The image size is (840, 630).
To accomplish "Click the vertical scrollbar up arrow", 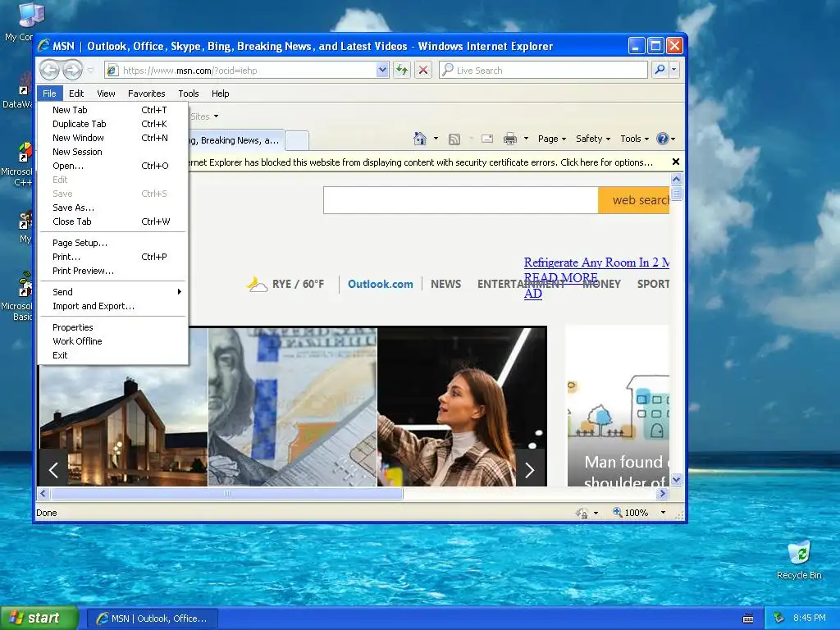I will [677, 179].
